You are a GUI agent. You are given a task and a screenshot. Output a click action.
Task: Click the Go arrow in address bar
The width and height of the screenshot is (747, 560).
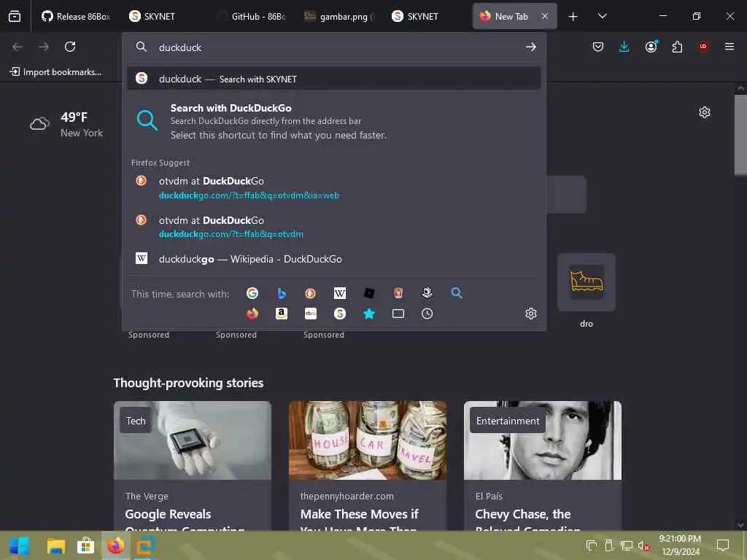[x=531, y=47]
